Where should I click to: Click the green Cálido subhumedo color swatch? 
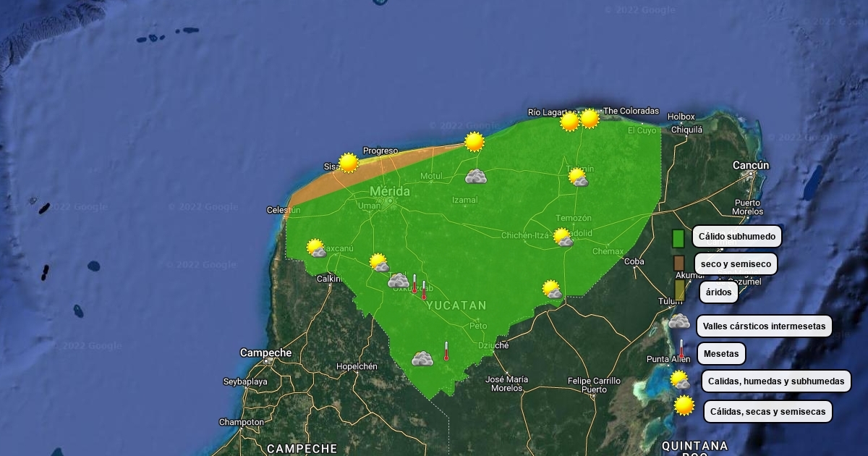coord(678,238)
